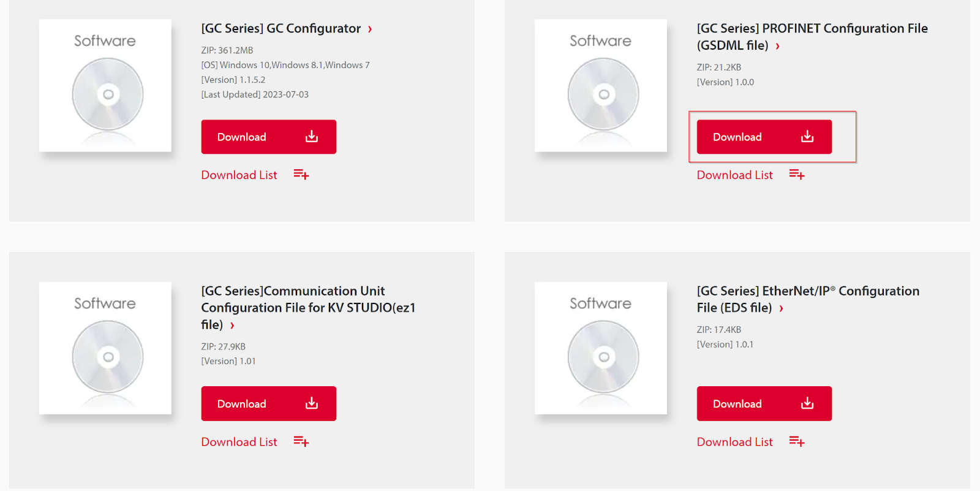Click Software disc thumbnail for GC Configurator

click(x=105, y=86)
